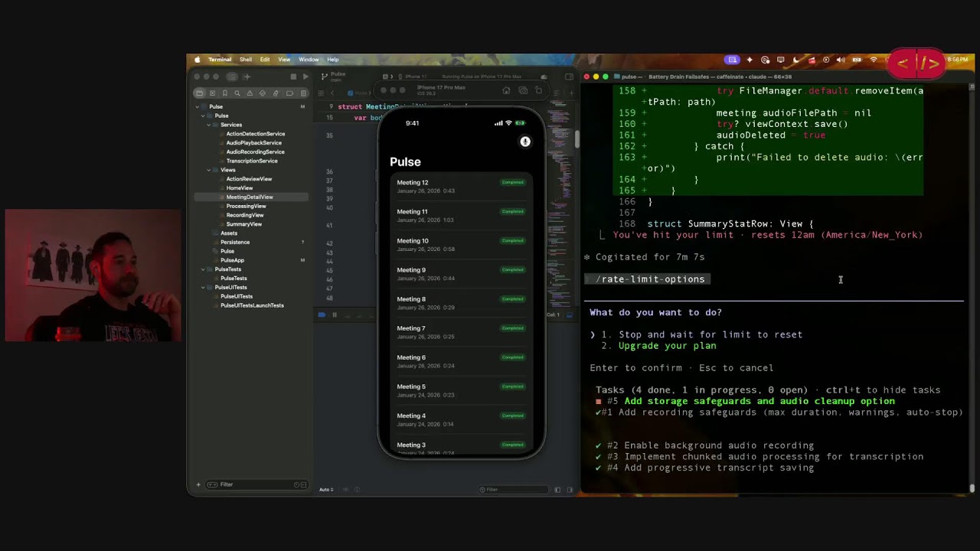980x551 pixels.
Task: Click the plus button beside the navigator filter
Action: click(x=198, y=484)
